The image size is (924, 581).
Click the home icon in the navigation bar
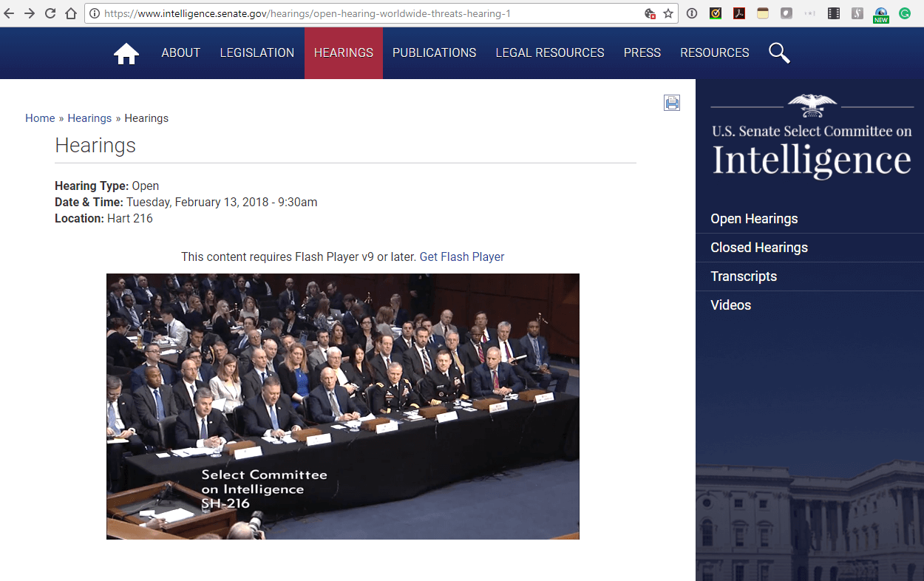coord(126,52)
